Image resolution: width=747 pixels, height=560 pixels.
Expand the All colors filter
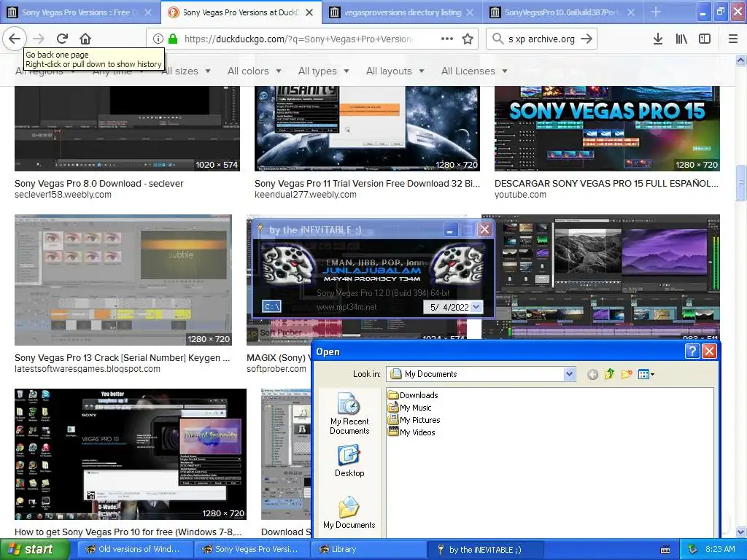pyautogui.click(x=255, y=71)
